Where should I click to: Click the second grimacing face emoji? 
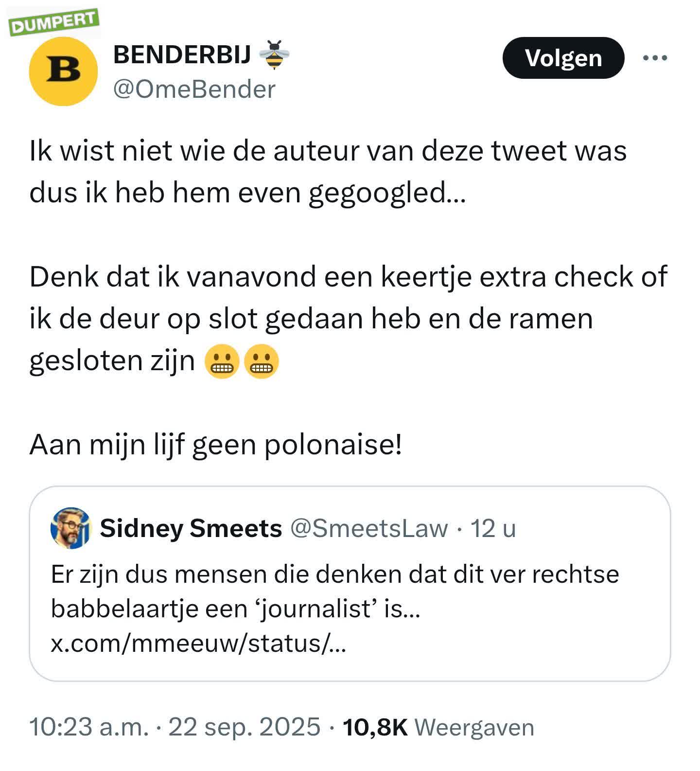(x=261, y=362)
